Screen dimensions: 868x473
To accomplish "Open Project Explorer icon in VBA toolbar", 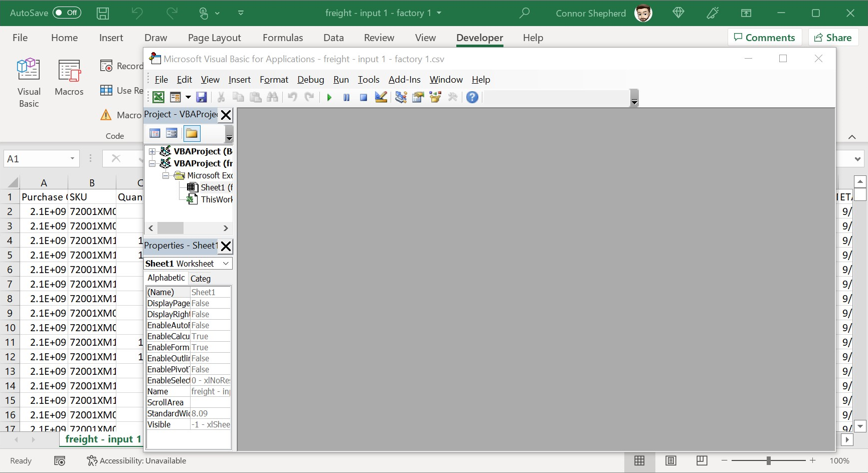I will coord(401,97).
